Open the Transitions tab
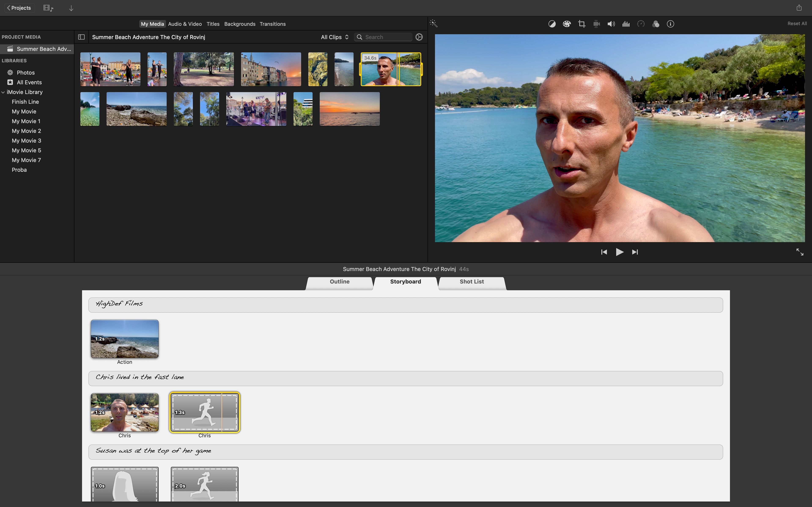This screenshot has width=812, height=507. [x=272, y=24]
